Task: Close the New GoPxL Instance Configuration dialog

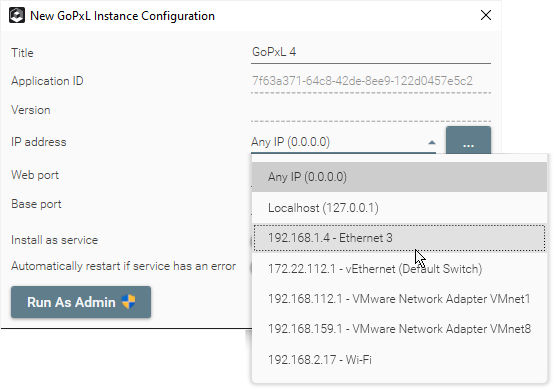Action: click(486, 15)
